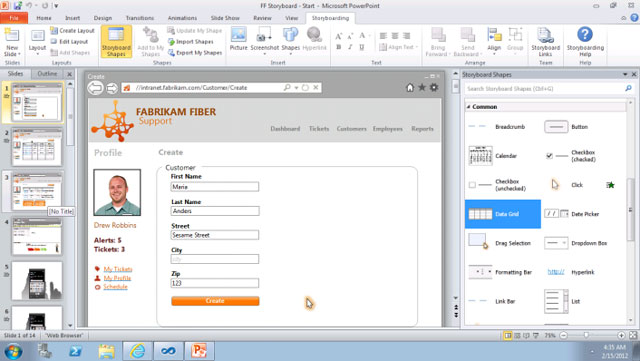Collapse the Common shapes category

point(469,107)
